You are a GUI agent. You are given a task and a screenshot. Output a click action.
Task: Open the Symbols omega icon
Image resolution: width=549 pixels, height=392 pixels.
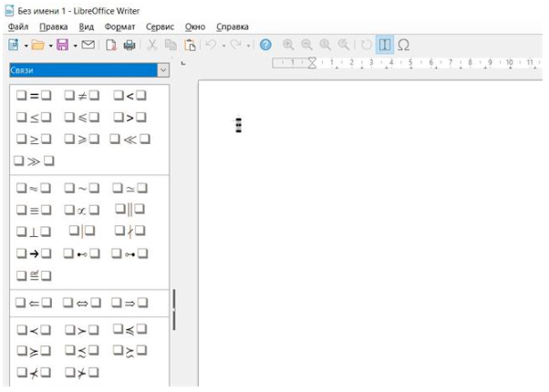[x=404, y=45]
